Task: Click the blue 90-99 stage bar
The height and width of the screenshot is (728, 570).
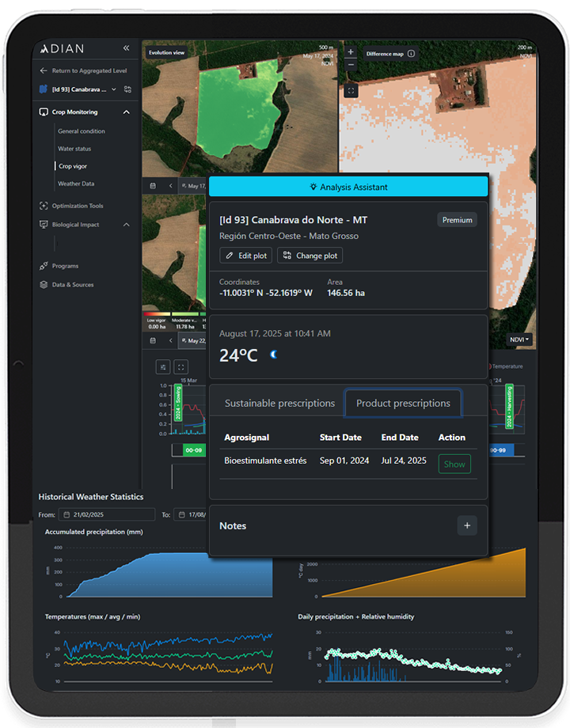Action: 502,450
